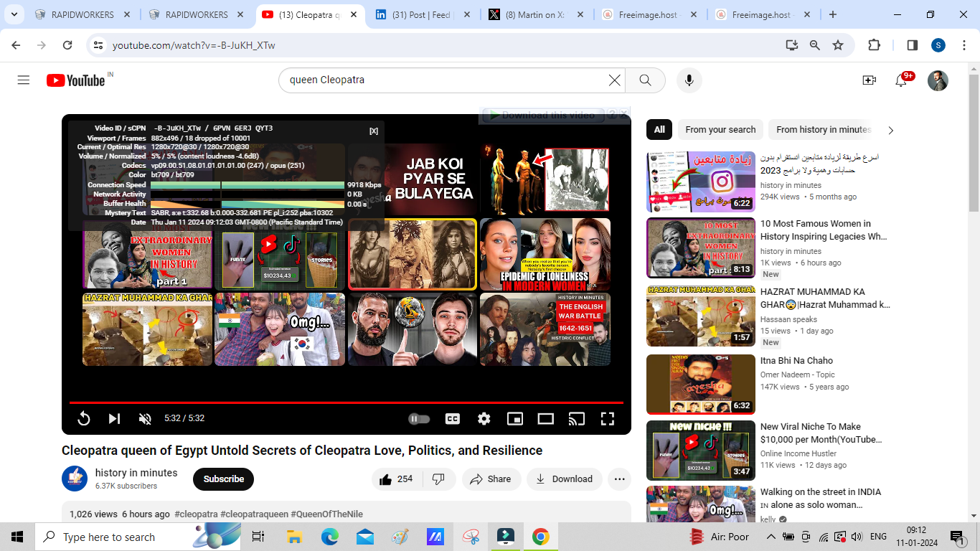This screenshot has height=551, width=980.
Task: Go back with the browser back arrow
Action: tap(16, 45)
